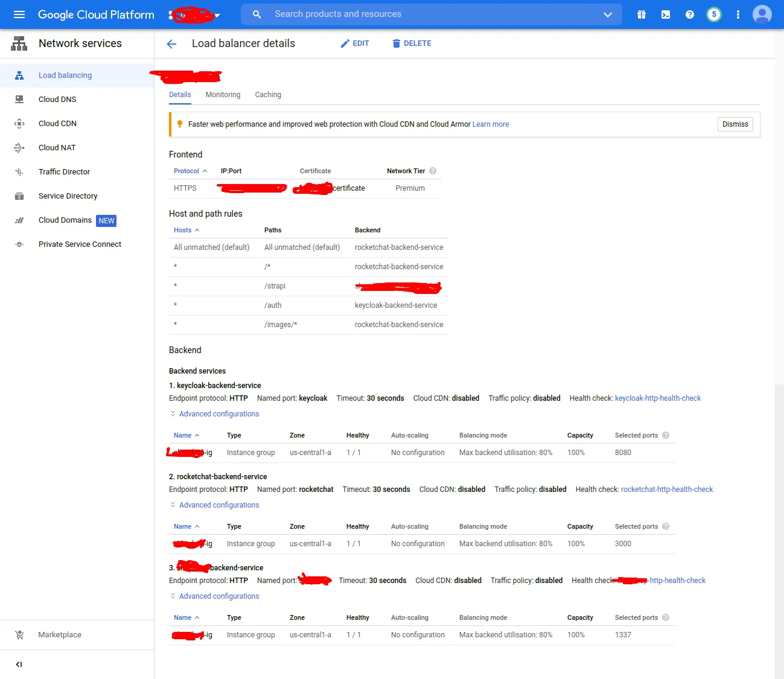
Task: Open Cloud DNS in the sidebar
Action: (x=57, y=100)
